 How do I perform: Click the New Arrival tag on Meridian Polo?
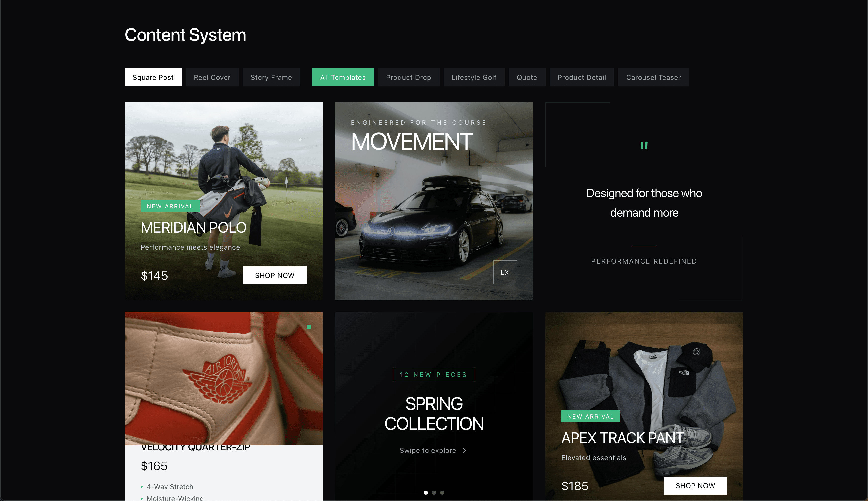[170, 206]
